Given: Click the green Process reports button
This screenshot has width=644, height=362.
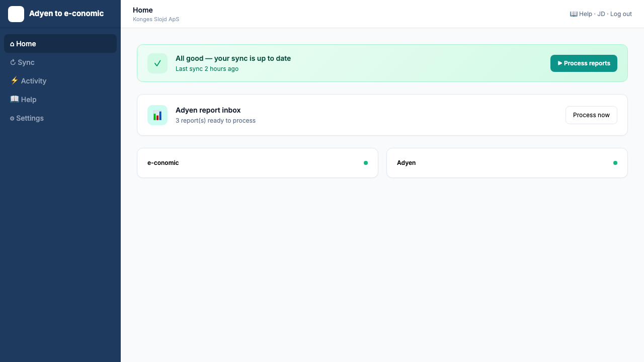Looking at the screenshot, I should coord(584,63).
